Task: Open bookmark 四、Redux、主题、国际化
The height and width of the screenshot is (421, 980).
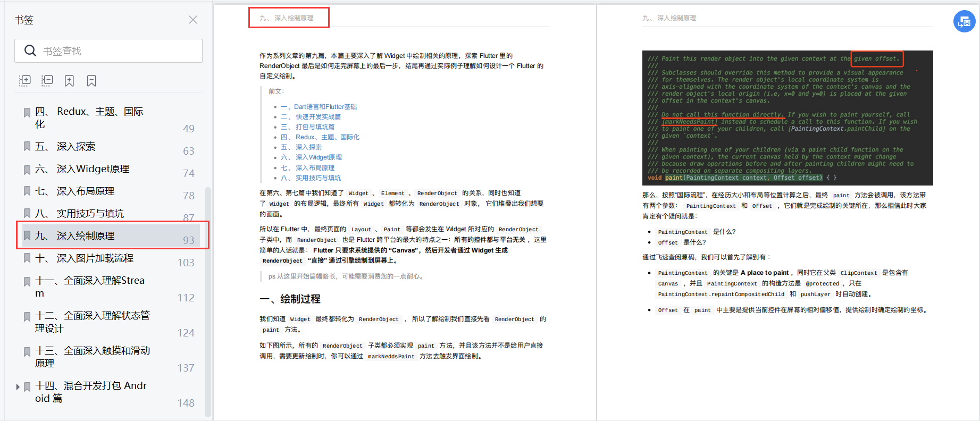Action: [89, 118]
